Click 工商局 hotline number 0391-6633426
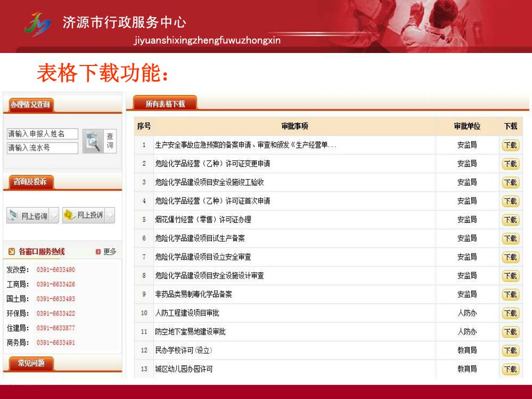Image resolution: width=532 pixels, height=399 pixels. pos(56,284)
